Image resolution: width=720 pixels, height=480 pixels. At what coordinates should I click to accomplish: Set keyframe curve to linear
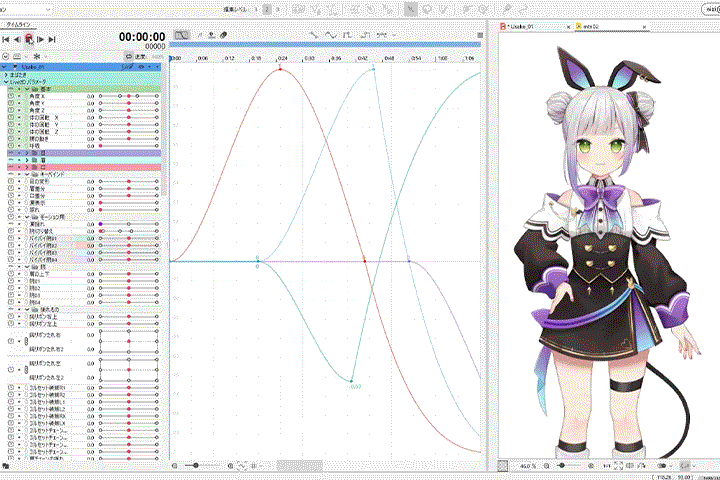[x=314, y=35]
